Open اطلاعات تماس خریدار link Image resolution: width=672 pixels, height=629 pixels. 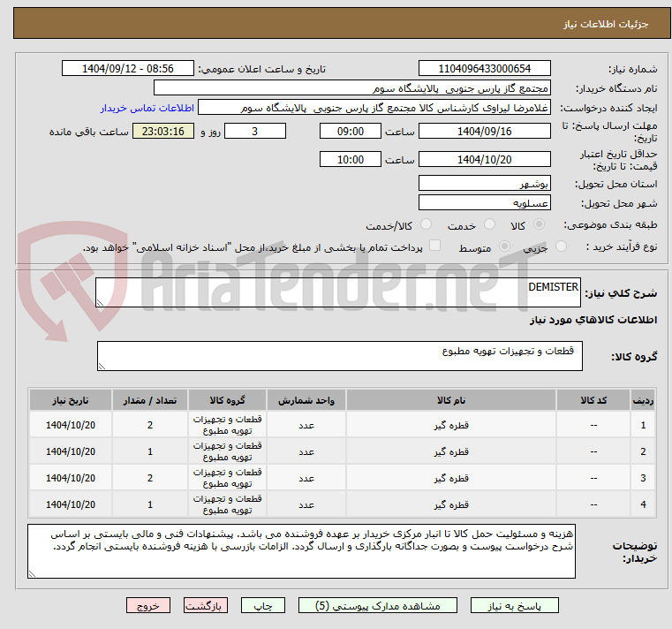pyautogui.click(x=147, y=108)
